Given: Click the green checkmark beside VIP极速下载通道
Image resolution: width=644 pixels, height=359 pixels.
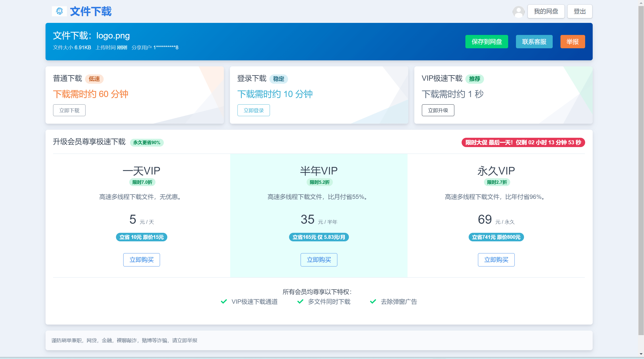Looking at the screenshot, I should point(224,301).
